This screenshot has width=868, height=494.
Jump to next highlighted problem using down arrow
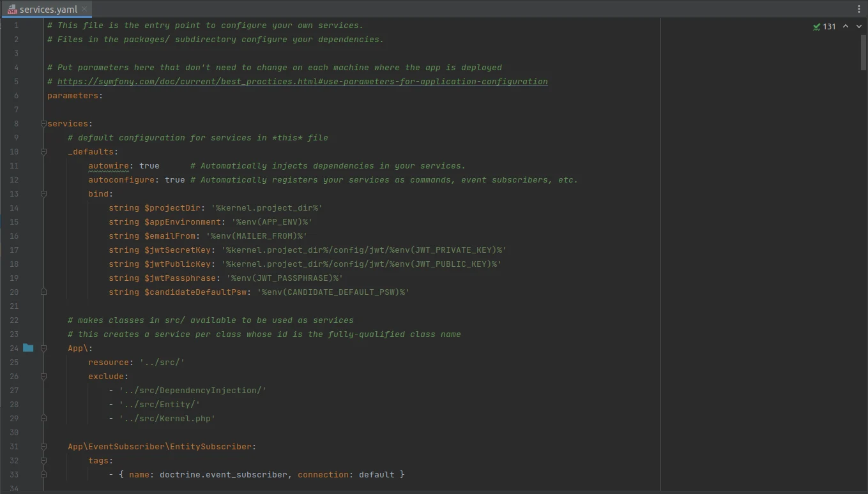[858, 27]
